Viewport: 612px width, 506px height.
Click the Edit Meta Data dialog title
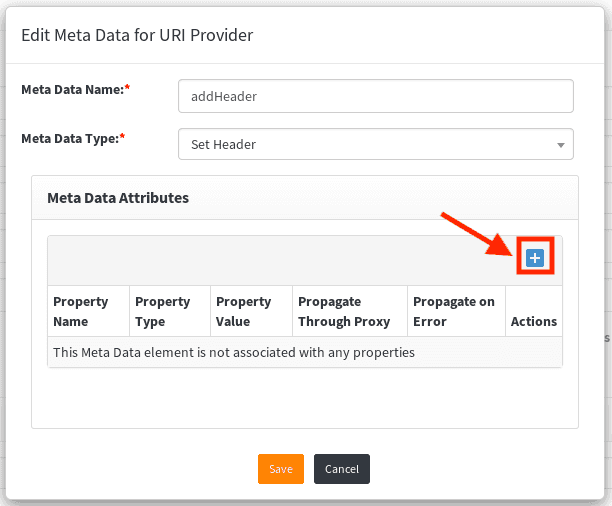pos(137,36)
